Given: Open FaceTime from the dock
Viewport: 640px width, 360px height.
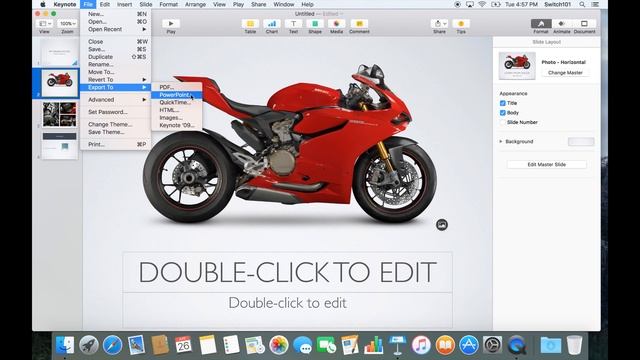Looking at the screenshot, I should (326, 345).
